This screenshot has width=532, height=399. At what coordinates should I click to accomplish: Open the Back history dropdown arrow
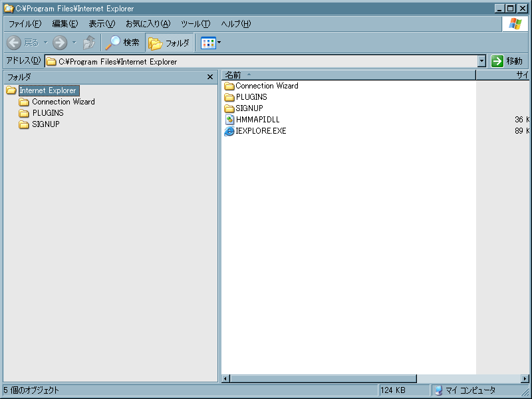click(x=46, y=43)
